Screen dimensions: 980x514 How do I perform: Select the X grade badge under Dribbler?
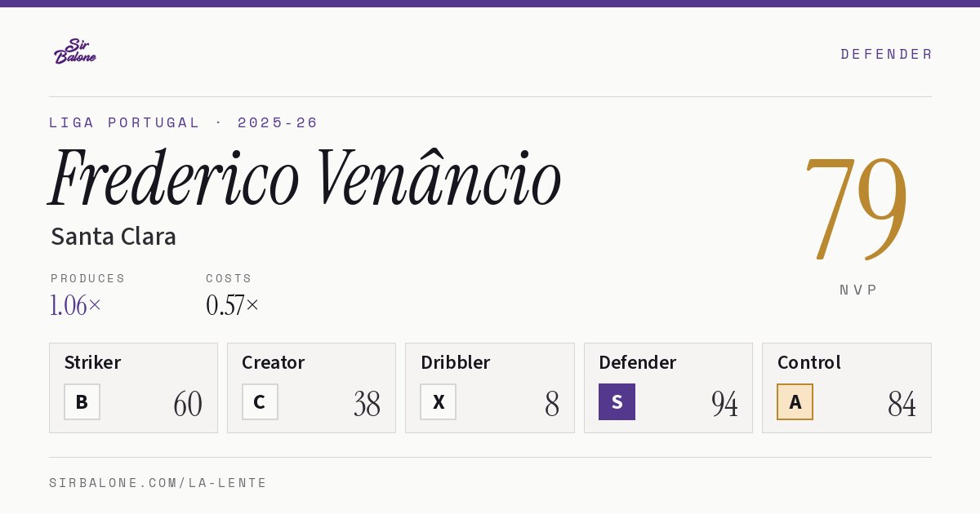click(x=439, y=401)
